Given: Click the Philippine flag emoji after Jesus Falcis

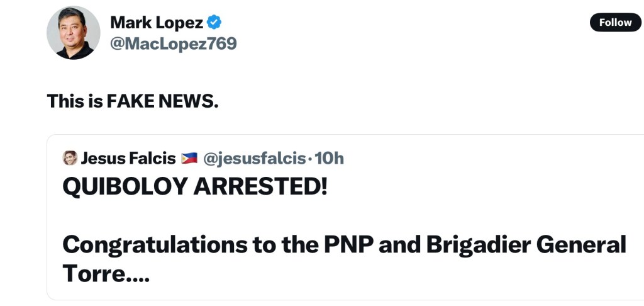Looking at the screenshot, I should (189, 158).
